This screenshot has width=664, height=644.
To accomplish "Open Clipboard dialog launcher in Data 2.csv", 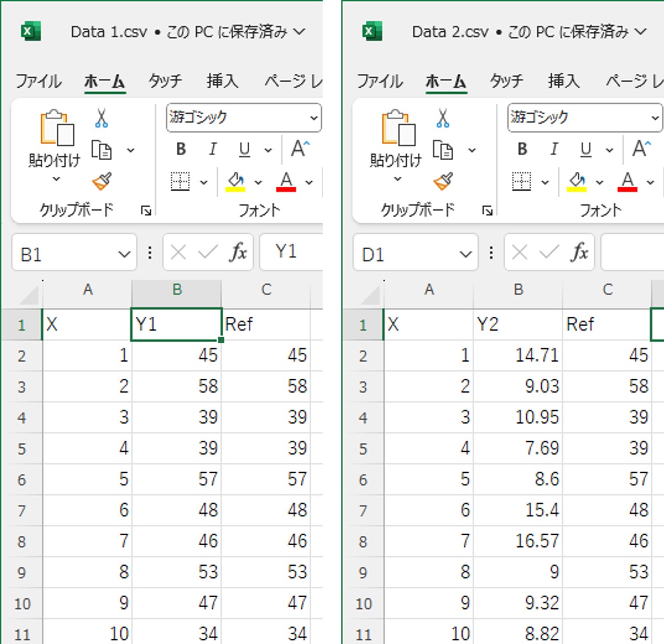I will [487, 211].
